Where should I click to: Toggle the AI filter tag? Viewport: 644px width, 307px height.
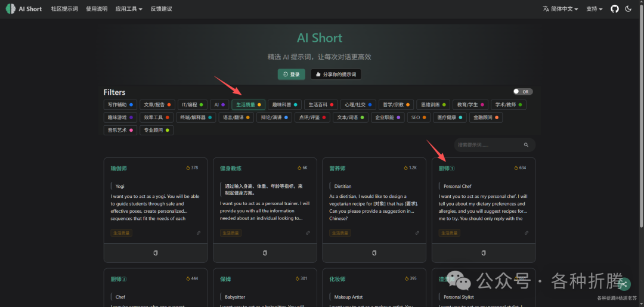[x=219, y=105]
